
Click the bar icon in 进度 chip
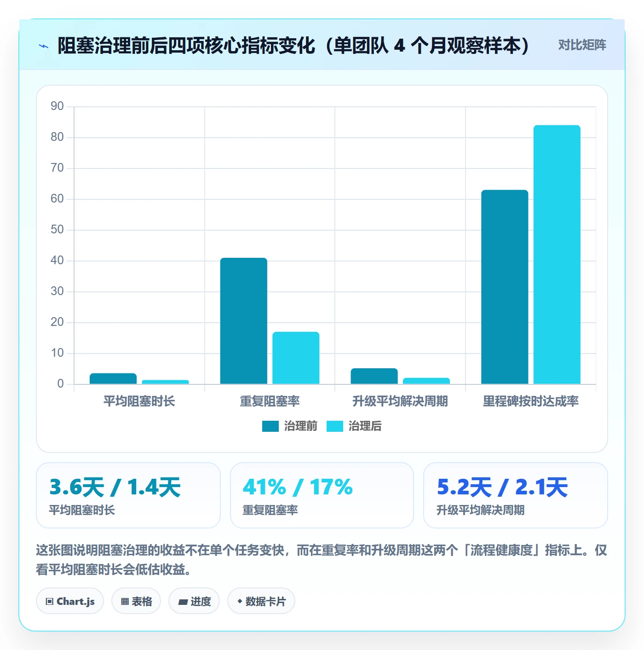[x=183, y=602]
